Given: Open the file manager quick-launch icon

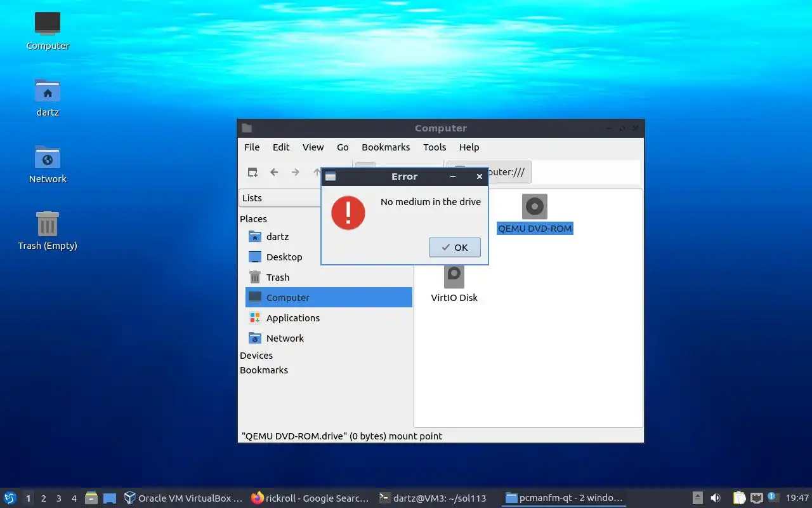Looking at the screenshot, I should tap(91, 498).
